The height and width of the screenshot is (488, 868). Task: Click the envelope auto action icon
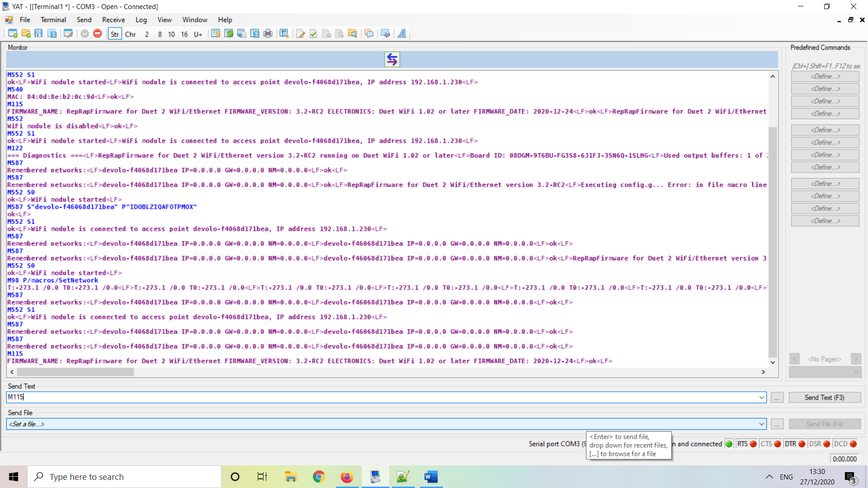click(x=385, y=34)
